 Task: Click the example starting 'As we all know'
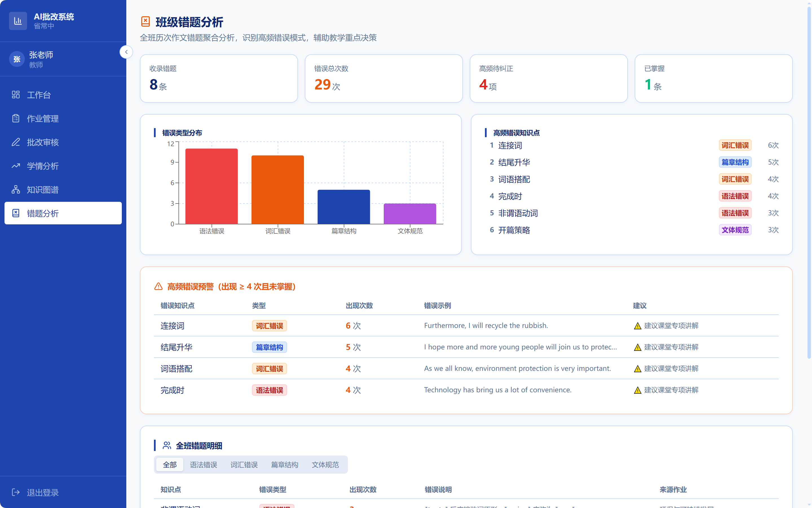[x=517, y=368]
